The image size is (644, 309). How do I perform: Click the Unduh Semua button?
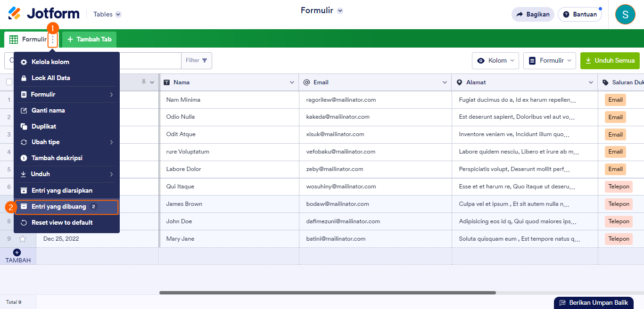coord(610,61)
